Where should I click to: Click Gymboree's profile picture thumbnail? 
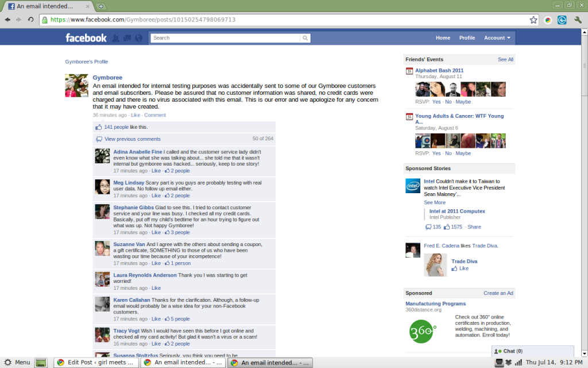pos(76,86)
